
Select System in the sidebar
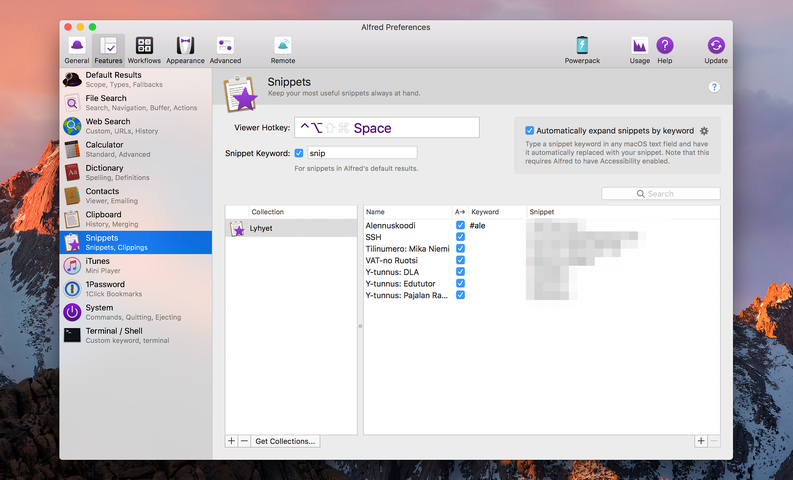(x=136, y=312)
